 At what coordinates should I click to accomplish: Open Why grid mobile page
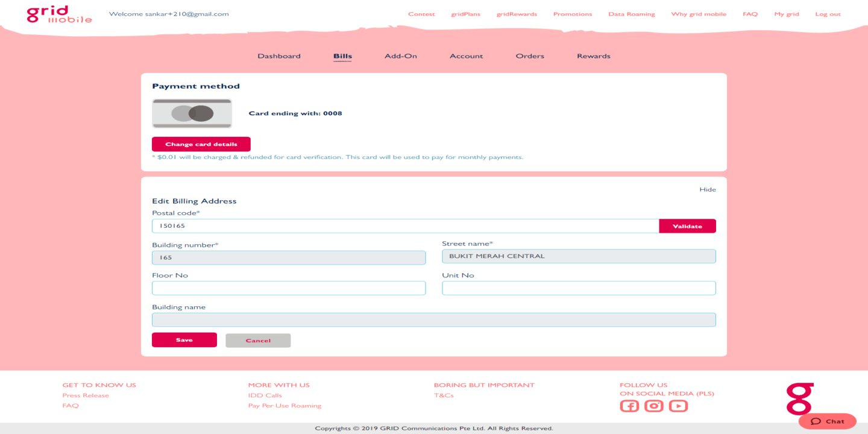[x=699, y=14]
